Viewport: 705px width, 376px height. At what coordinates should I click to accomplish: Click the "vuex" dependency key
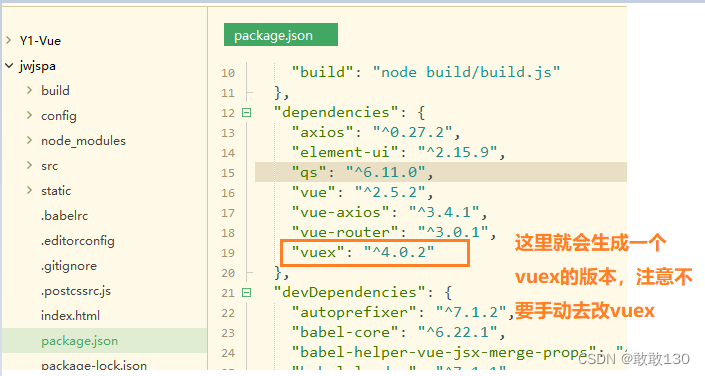[x=318, y=252]
